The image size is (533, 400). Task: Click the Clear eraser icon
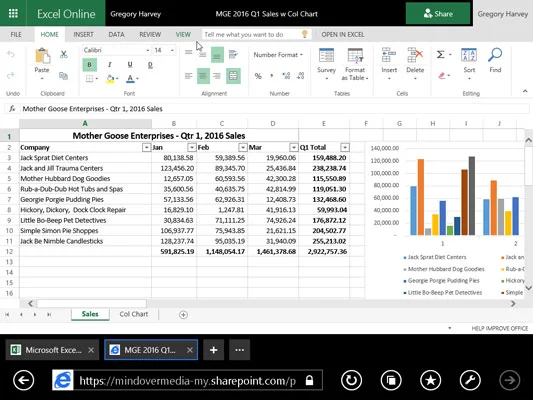click(x=442, y=76)
